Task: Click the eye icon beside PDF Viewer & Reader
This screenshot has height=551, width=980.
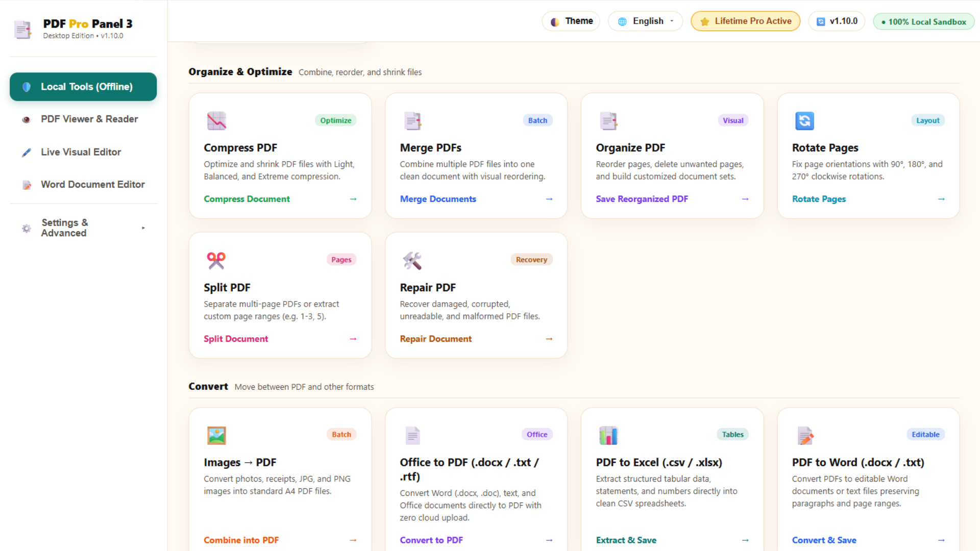Action: pyautogui.click(x=26, y=119)
